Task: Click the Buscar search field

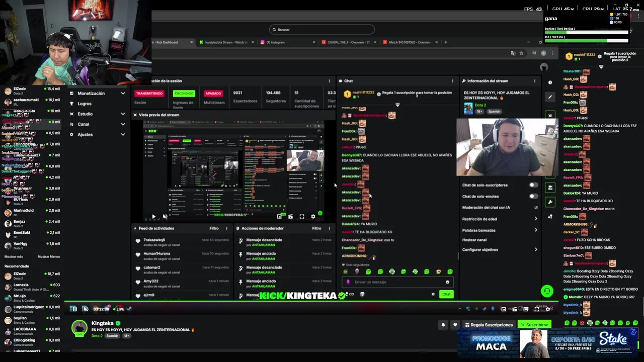Action: tap(322, 30)
